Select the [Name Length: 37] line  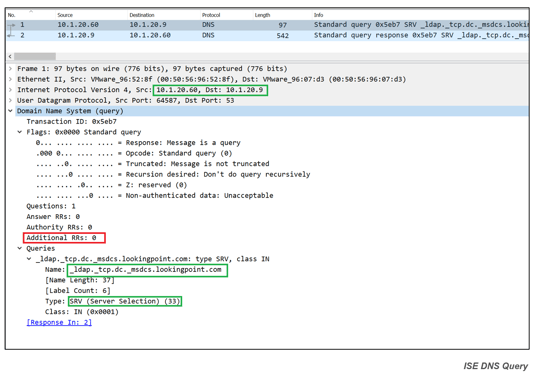pyautogui.click(x=79, y=280)
